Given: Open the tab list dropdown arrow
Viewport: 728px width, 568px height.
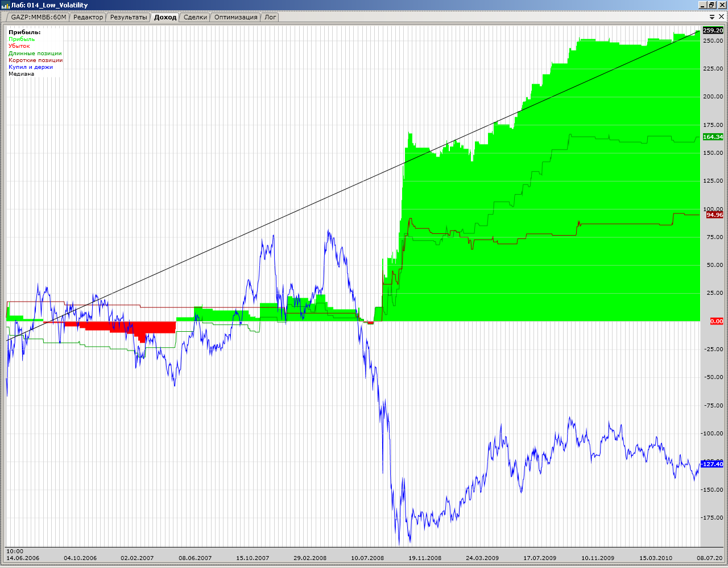Looking at the screenshot, I should point(712,17).
